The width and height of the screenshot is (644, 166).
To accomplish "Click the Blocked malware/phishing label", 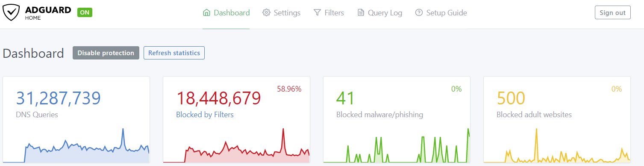I will pyautogui.click(x=379, y=115).
